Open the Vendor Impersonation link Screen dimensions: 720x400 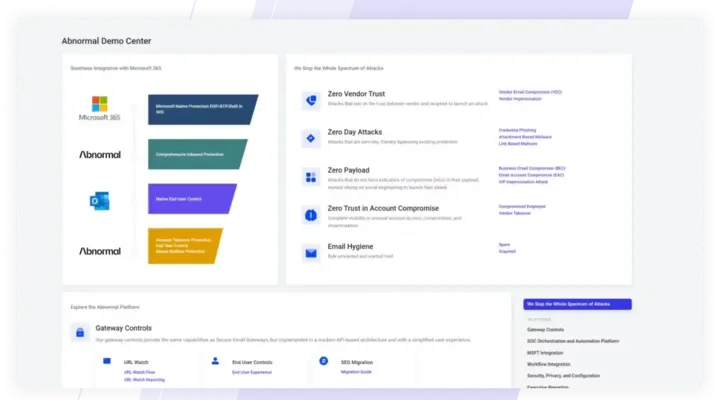click(520, 99)
